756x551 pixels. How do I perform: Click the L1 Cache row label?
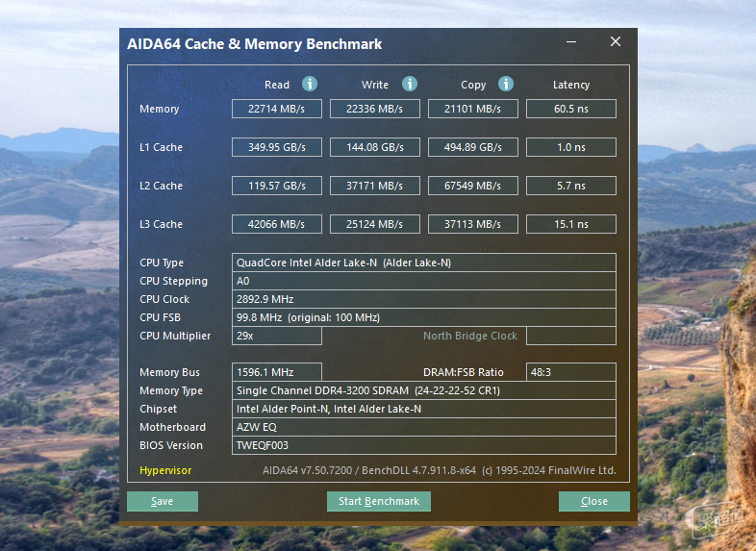pos(161,147)
